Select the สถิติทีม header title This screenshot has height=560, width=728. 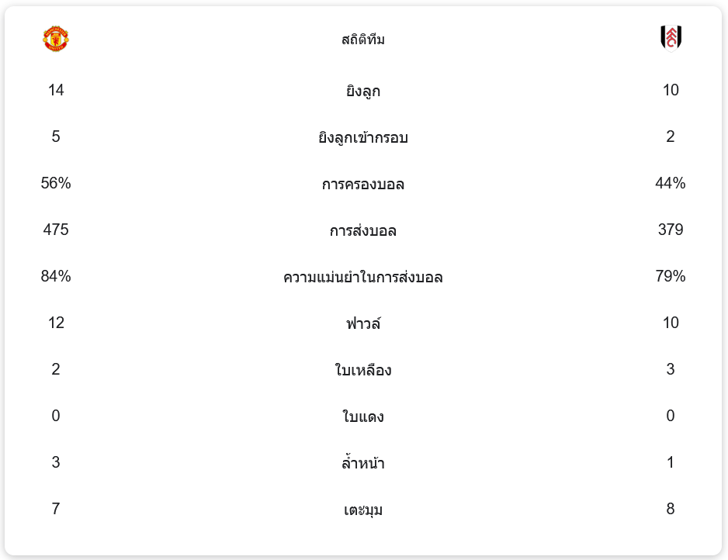[x=363, y=40]
